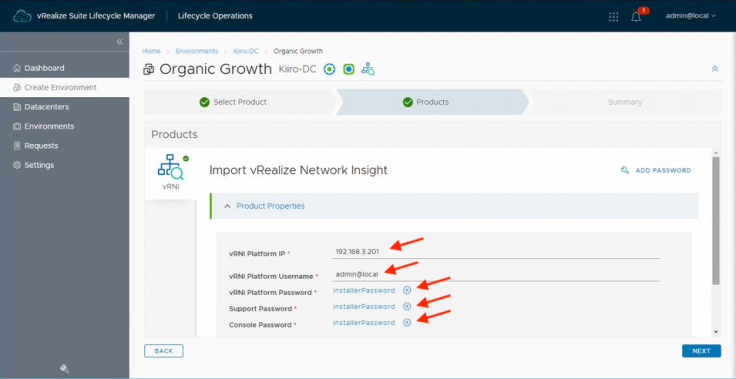Screen dimensions: 736x379
Task: Click the Dashboard home icon
Action: point(17,68)
